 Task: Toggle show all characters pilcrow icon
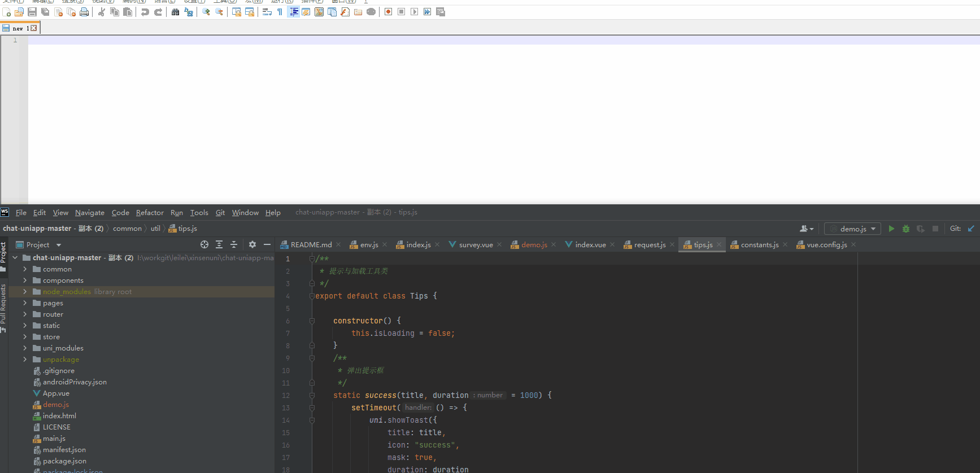click(x=280, y=12)
